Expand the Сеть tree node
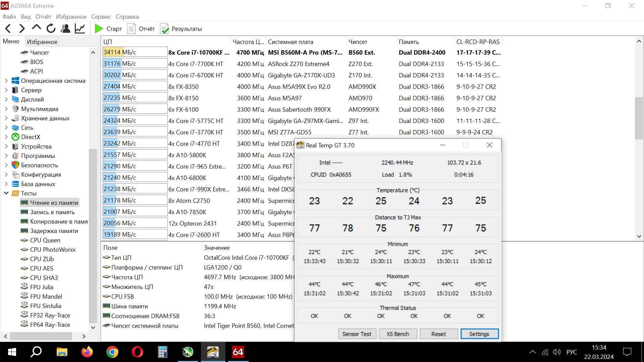 (x=6, y=128)
